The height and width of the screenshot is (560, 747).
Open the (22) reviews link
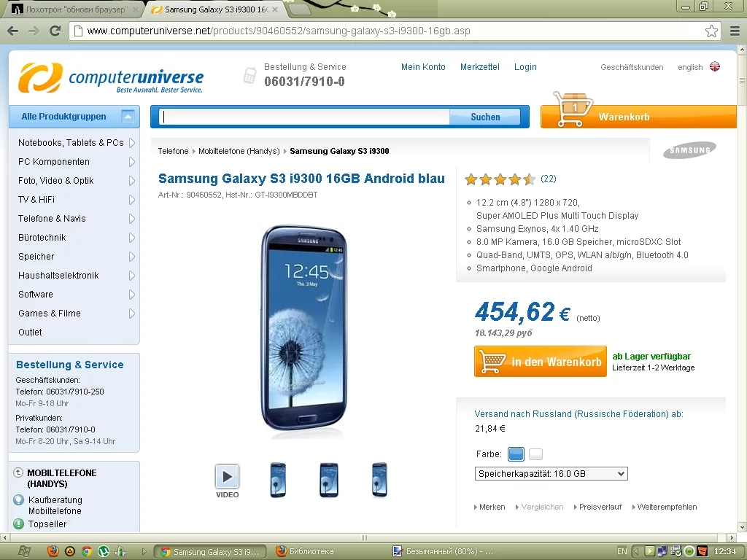point(549,179)
